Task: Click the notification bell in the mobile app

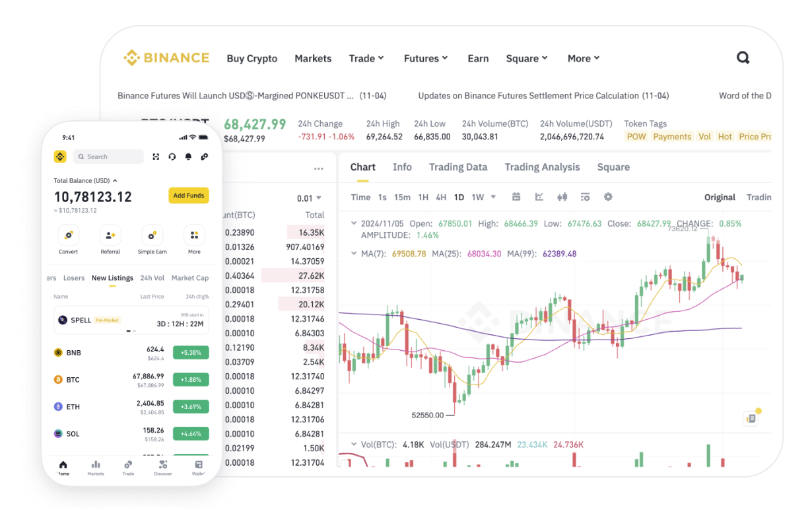Action: tap(189, 157)
